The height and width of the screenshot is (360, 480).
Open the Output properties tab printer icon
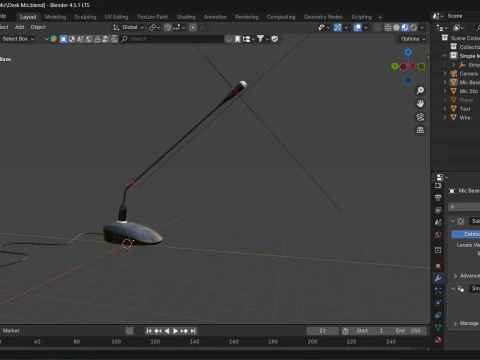pos(438,198)
